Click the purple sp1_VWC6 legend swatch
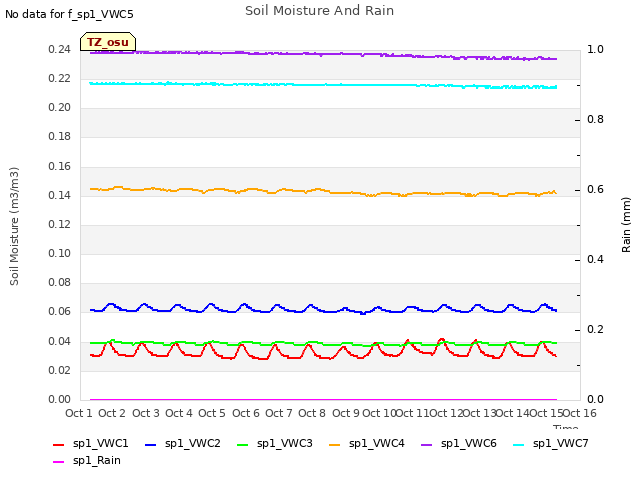 click(x=427, y=444)
